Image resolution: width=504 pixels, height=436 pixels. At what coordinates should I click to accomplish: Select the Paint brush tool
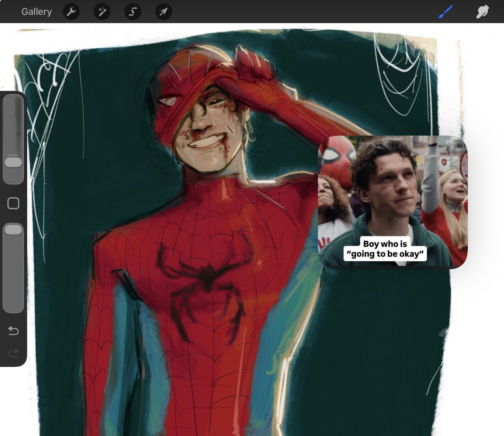446,12
